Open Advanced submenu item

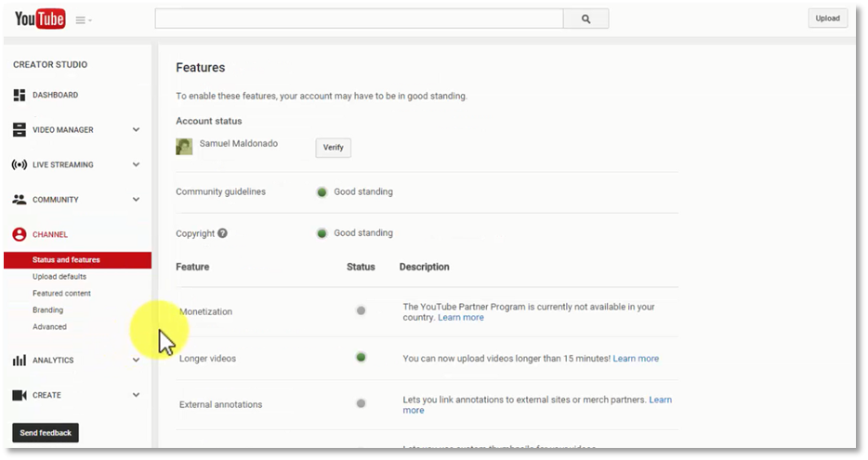tap(49, 326)
